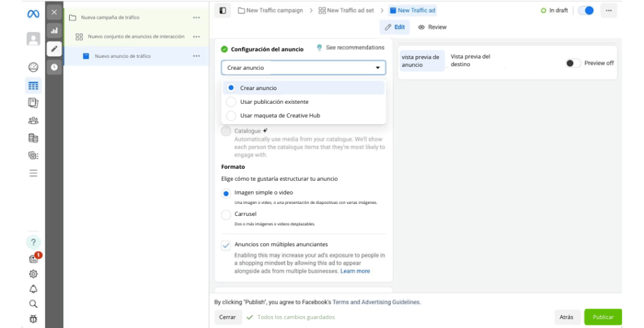Screen dimensions: 644x328
Task: Select the Carrusel format option
Action: (x=226, y=215)
